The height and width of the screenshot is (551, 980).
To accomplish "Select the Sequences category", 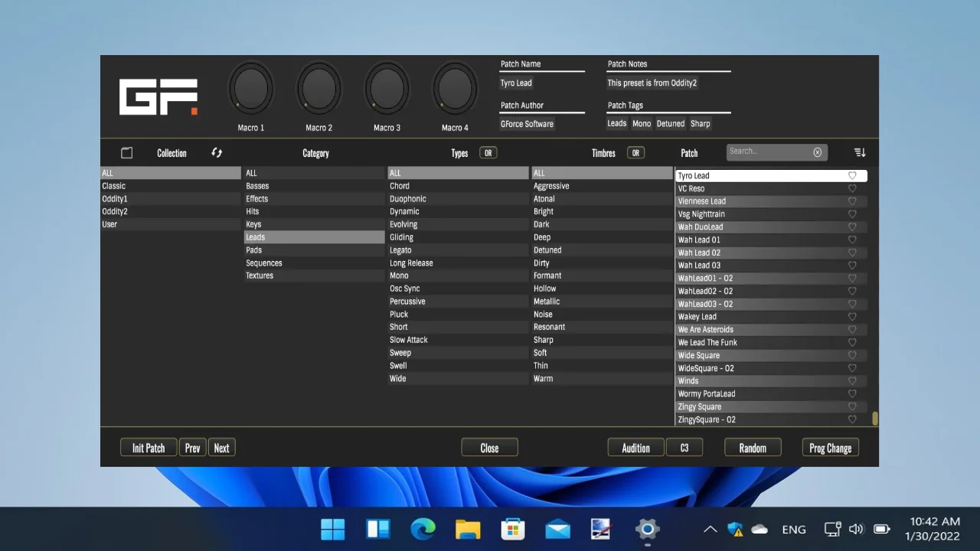I will (315, 263).
